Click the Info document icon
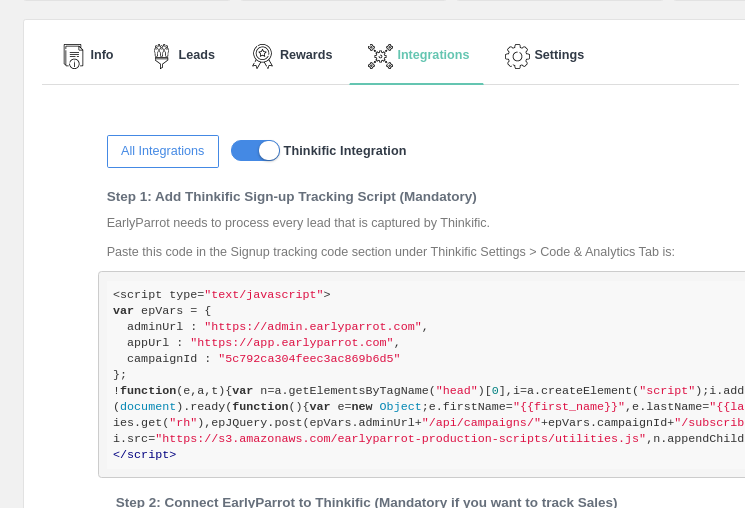The image size is (745, 508). pyautogui.click(x=73, y=56)
